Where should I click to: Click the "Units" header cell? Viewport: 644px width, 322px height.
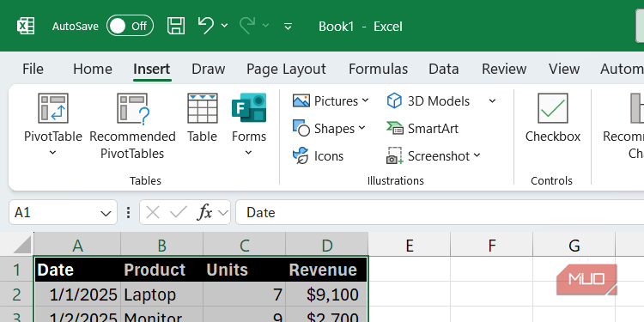click(x=245, y=270)
